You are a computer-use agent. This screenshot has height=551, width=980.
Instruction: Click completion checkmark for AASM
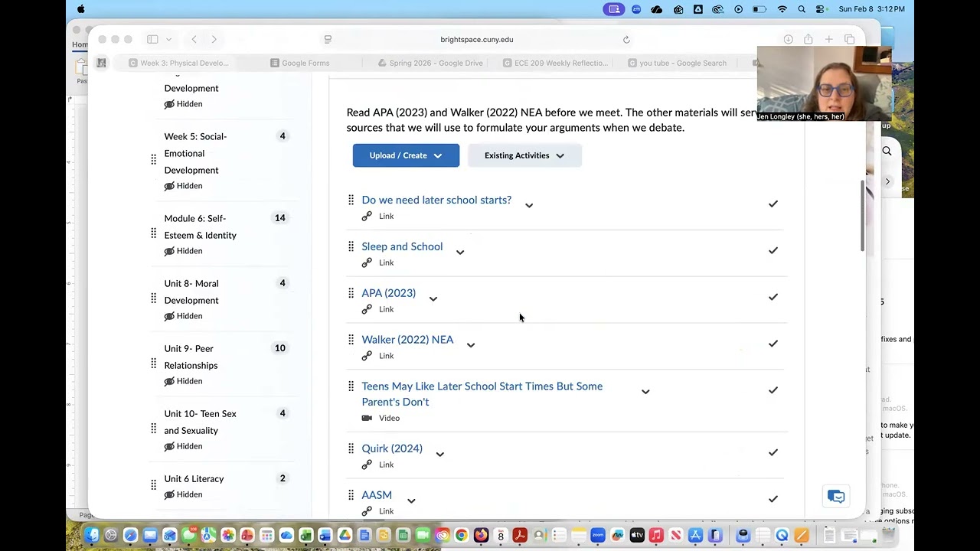(773, 499)
